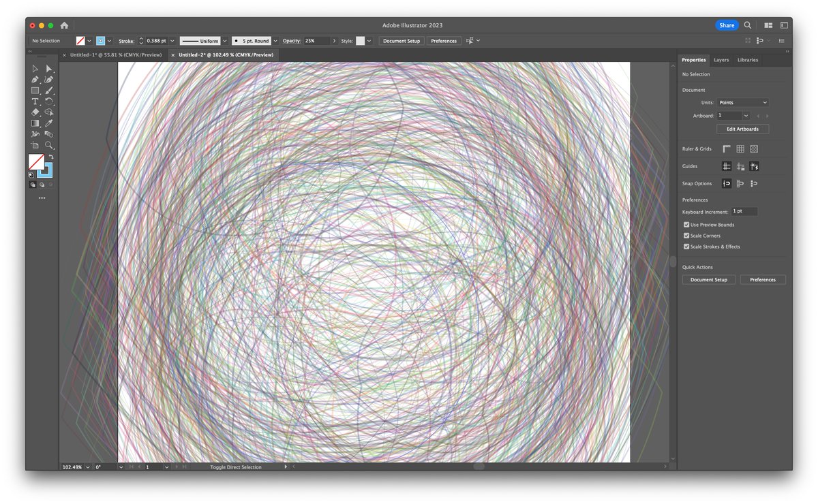Click the Keyboard Increment 1 pt field

[x=744, y=212]
